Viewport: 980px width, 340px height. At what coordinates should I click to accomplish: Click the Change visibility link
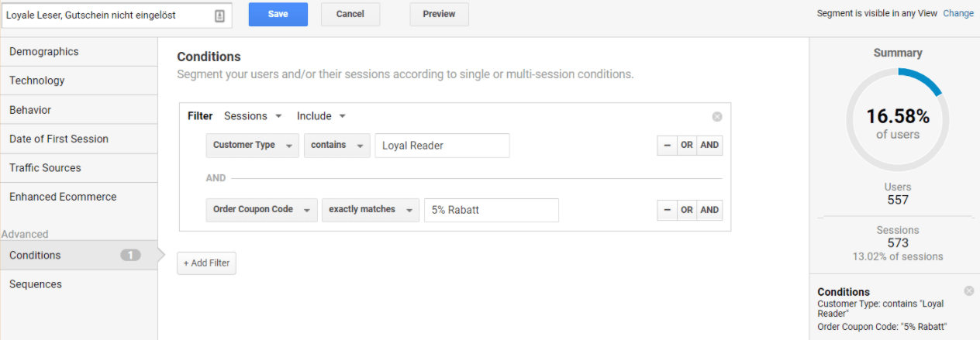coord(958,14)
